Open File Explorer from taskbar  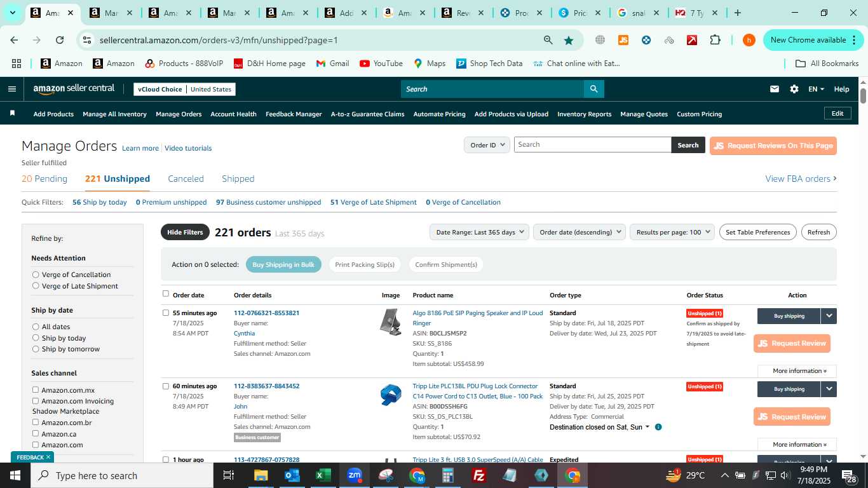(261, 475)
